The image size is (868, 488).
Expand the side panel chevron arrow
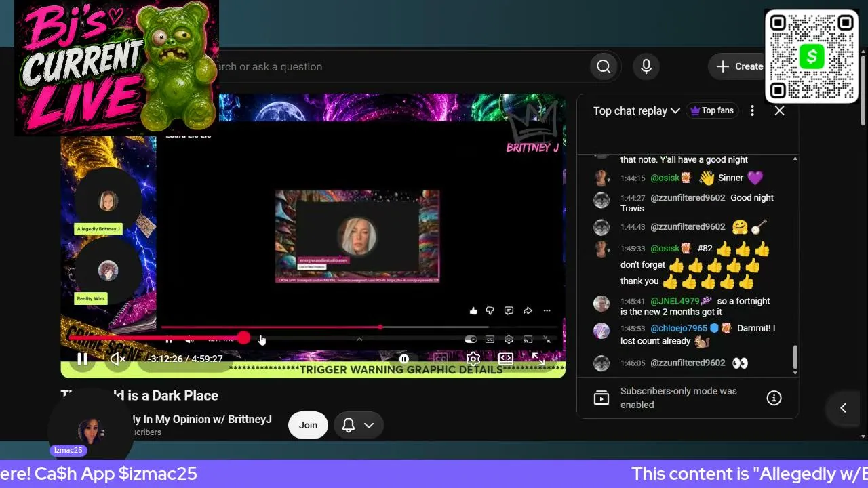pos(843,408)
